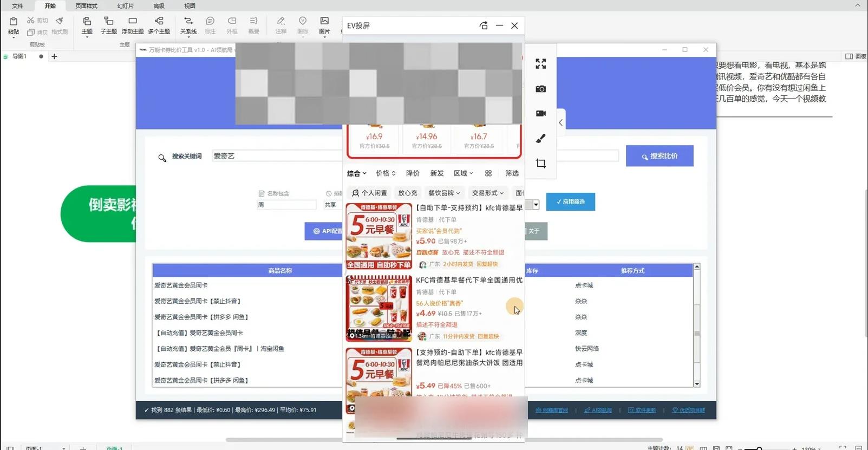
Task: Click the Summary (概要) icon
Action: 253,21
